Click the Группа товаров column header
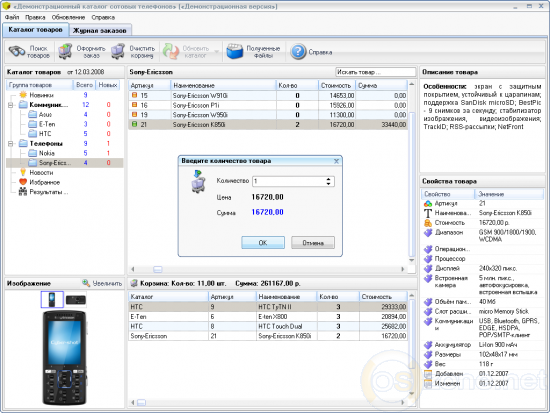 (x=39, y=85)
